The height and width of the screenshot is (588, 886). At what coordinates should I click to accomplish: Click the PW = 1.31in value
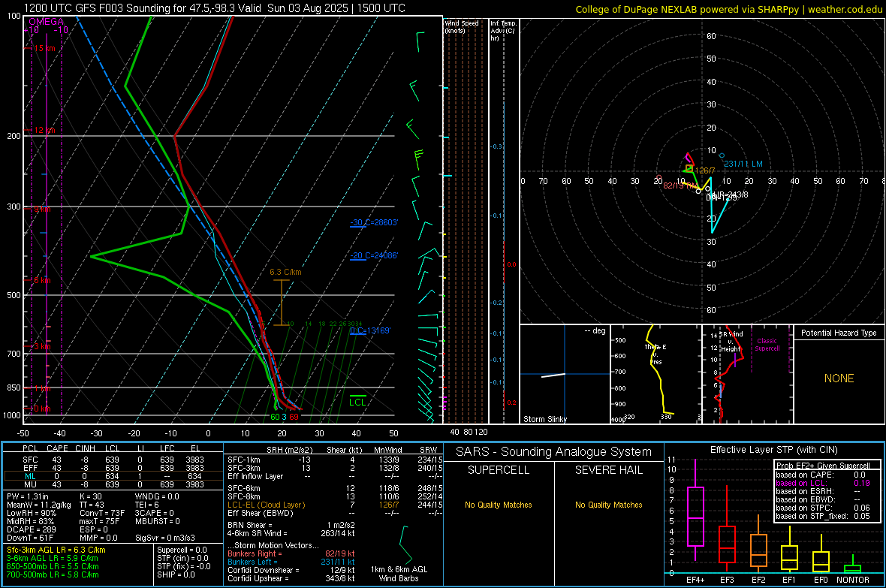coord(28,496)
